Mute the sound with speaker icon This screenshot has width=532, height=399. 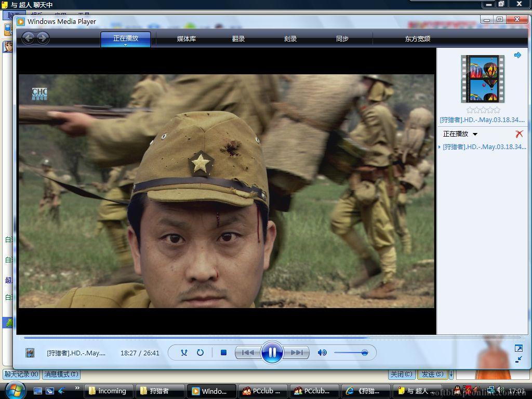coord(322,353)
